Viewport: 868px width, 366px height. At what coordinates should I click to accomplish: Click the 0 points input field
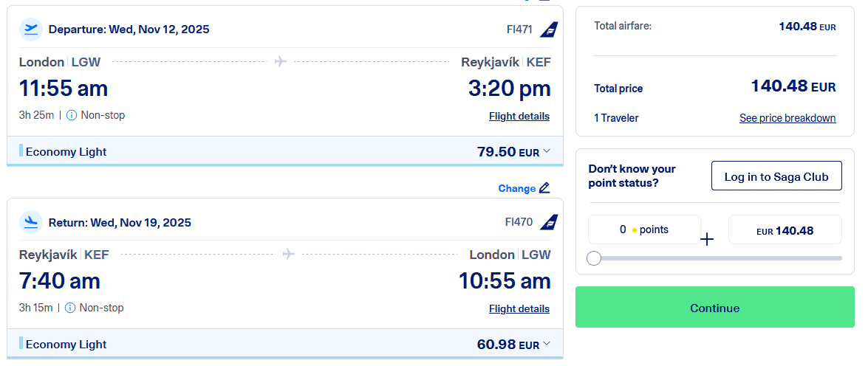[644, 229]
